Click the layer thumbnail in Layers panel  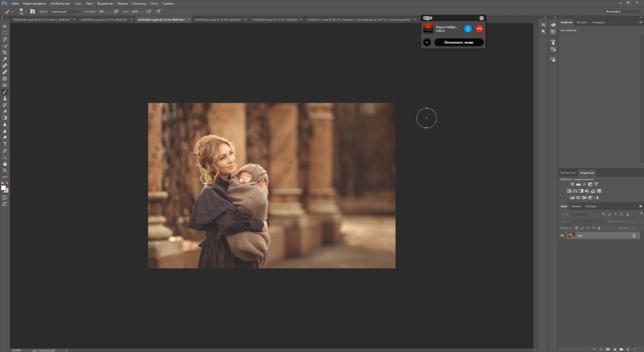point(571,236)
